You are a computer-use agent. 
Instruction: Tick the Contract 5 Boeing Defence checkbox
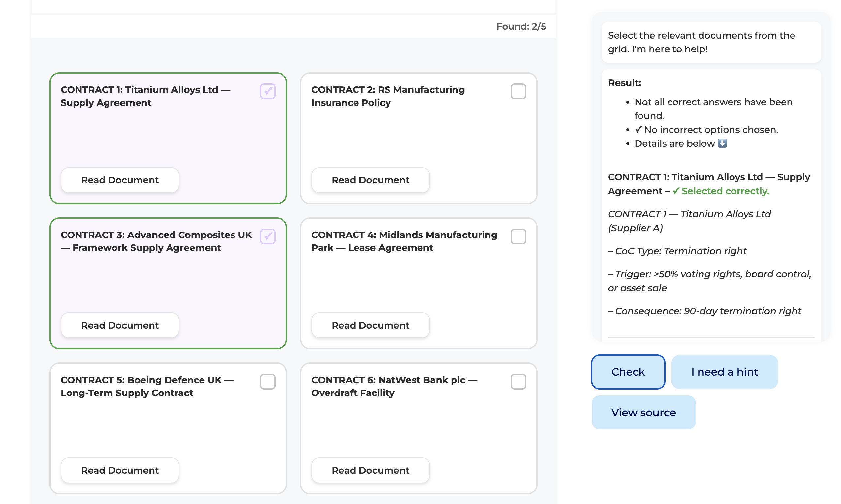[267, 381]
